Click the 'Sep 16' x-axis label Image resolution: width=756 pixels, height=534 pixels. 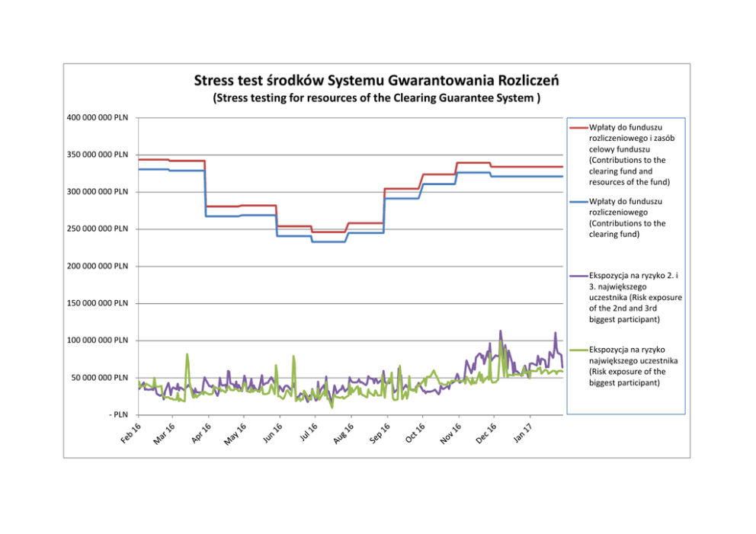pyautogui.click(x=380, y=432)
